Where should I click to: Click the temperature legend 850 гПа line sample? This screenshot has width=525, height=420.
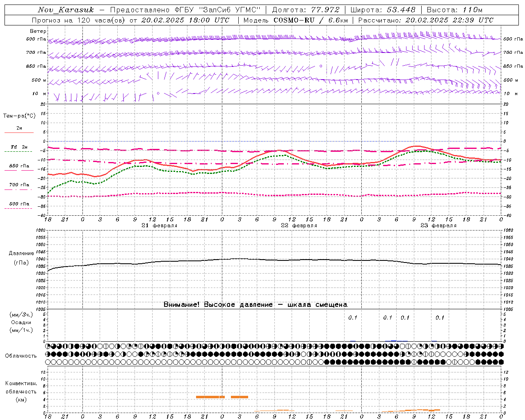pos(19,170)
